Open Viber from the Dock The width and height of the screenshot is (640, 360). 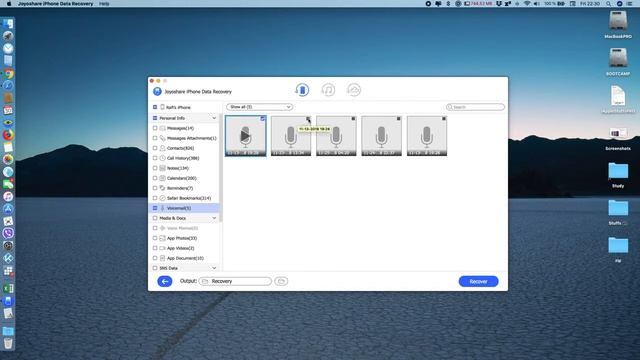(x=8, y=233)
